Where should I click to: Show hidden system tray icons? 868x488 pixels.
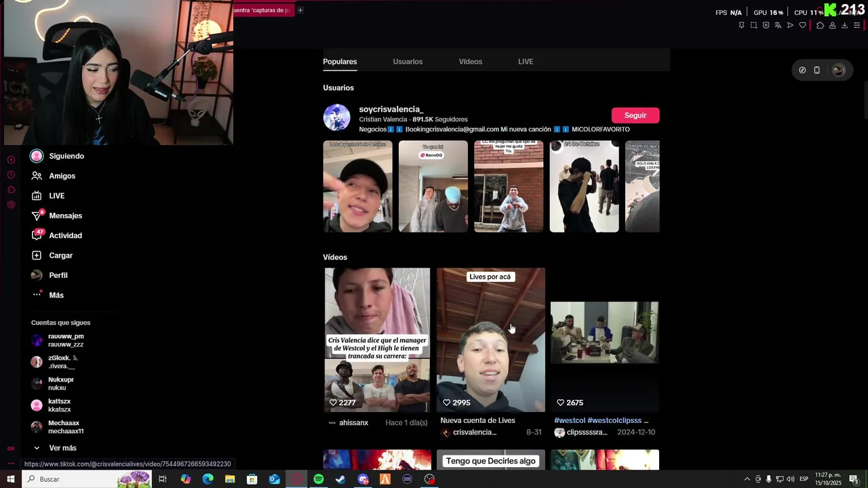click(x=747, y=479)
